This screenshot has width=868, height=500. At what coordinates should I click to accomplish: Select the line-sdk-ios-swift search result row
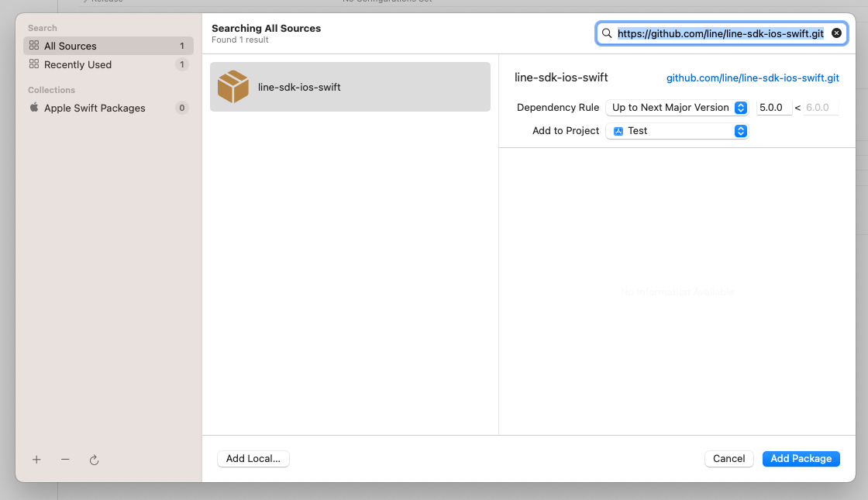pos(350,87)
